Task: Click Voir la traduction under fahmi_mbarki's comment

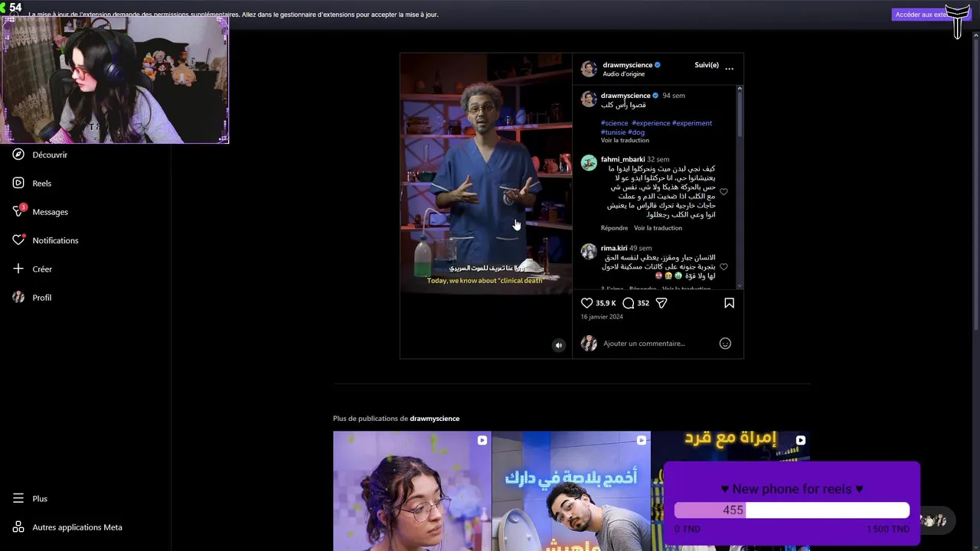Action: pyautogui.click(x=658, y=228)
